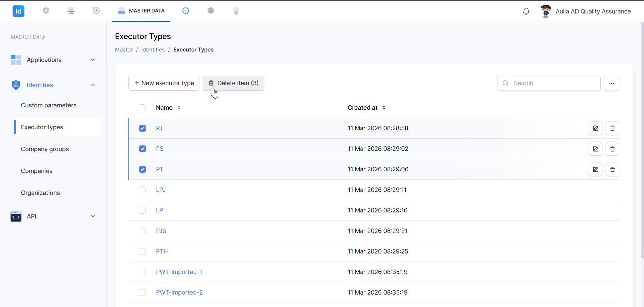
Task: Edit the PS executor type
Action: click(596, 149)
